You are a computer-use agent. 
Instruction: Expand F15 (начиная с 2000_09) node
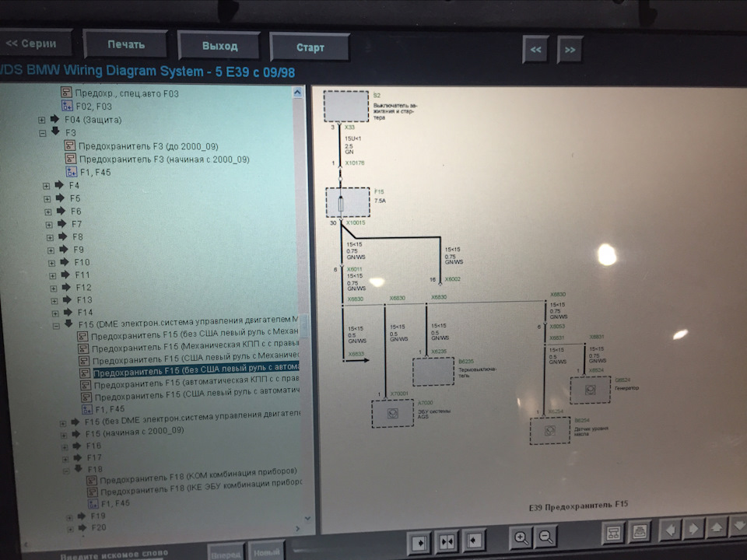[64, 436]
